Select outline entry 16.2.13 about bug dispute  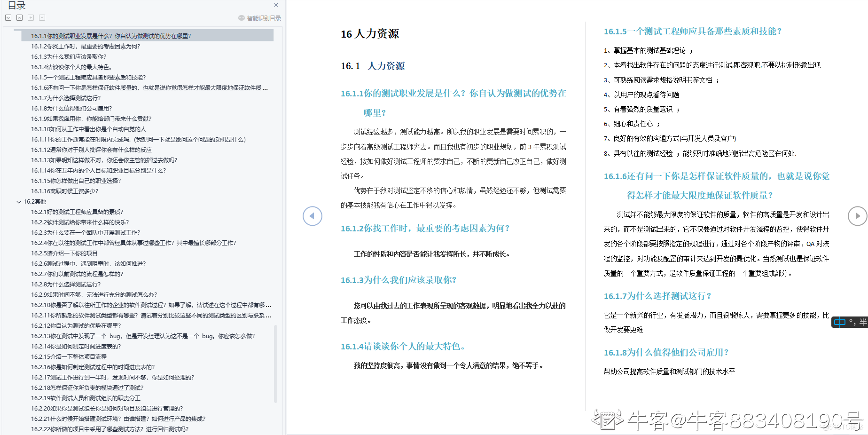pyautogui.click(x=143, y=336)
